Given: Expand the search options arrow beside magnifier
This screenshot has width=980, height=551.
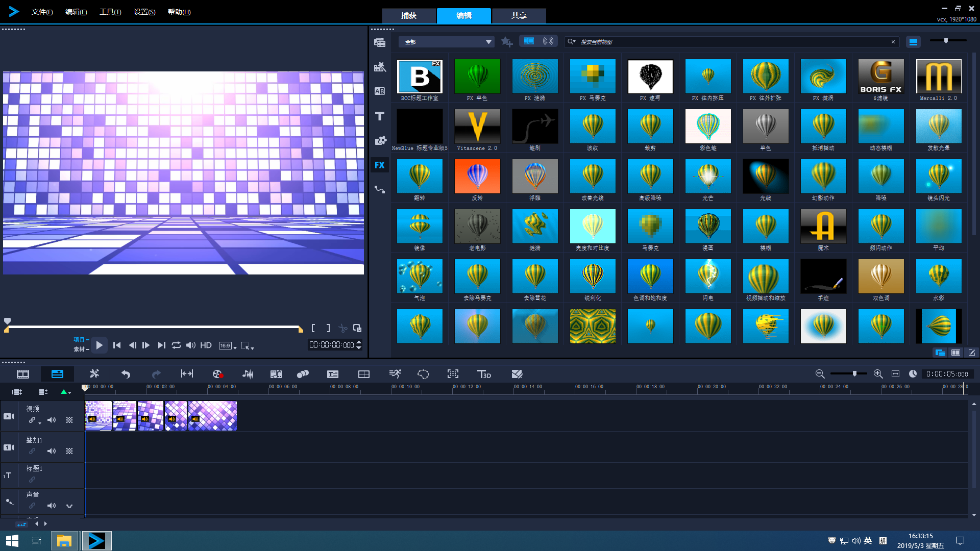Looking at the screenshot, I should pyautogui.click(x=575, y=42).
